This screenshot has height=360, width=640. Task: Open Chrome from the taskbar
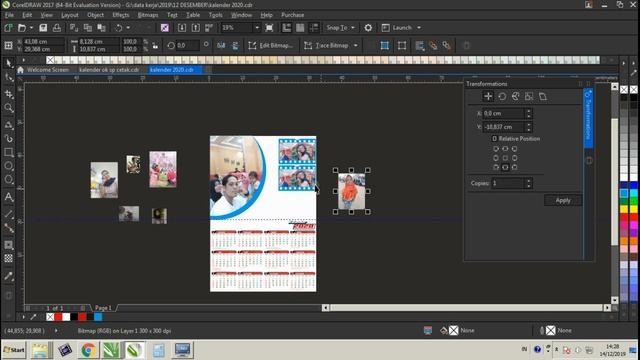(x=89, y=350)
